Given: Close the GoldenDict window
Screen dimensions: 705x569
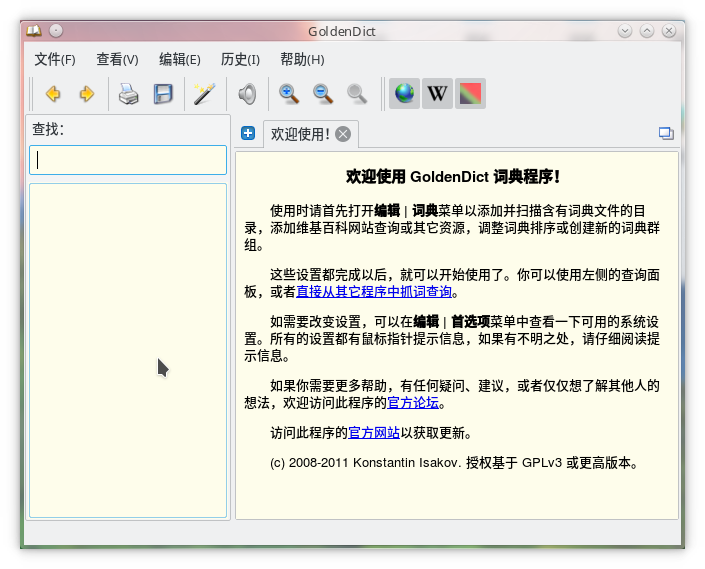Looking at the screenshot, I should click(669, 31).
